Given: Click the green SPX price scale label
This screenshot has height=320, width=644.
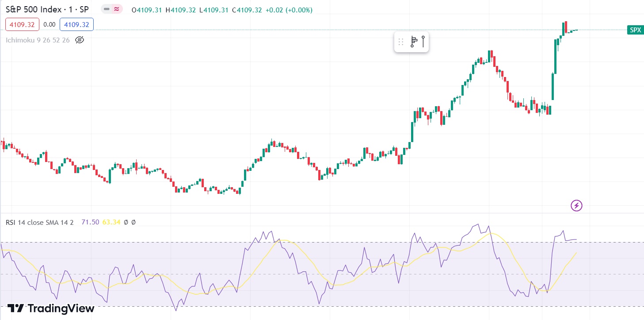Looking at the screenshot, I should click(x=635, y=30).
